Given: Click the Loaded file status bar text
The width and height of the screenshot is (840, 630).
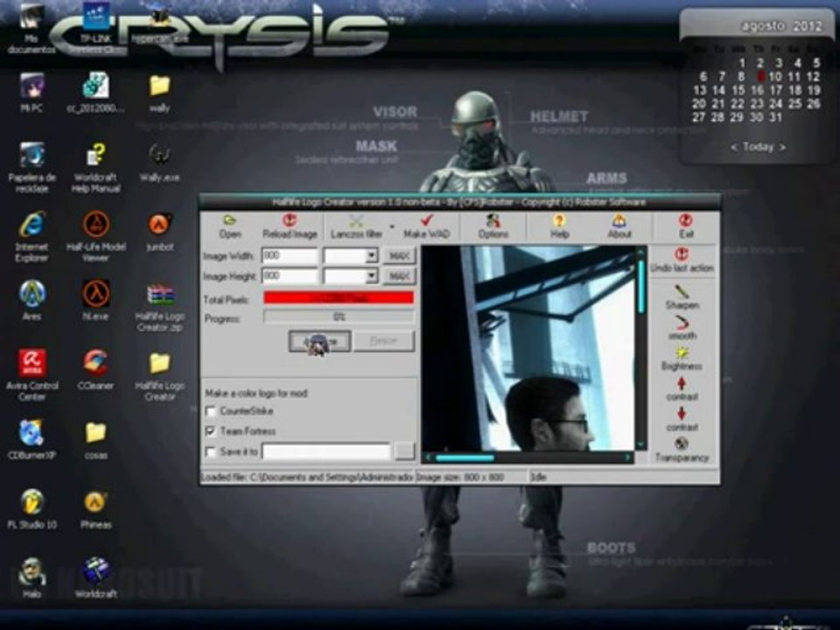Looking at the screenshot, I should click(307, 477).
